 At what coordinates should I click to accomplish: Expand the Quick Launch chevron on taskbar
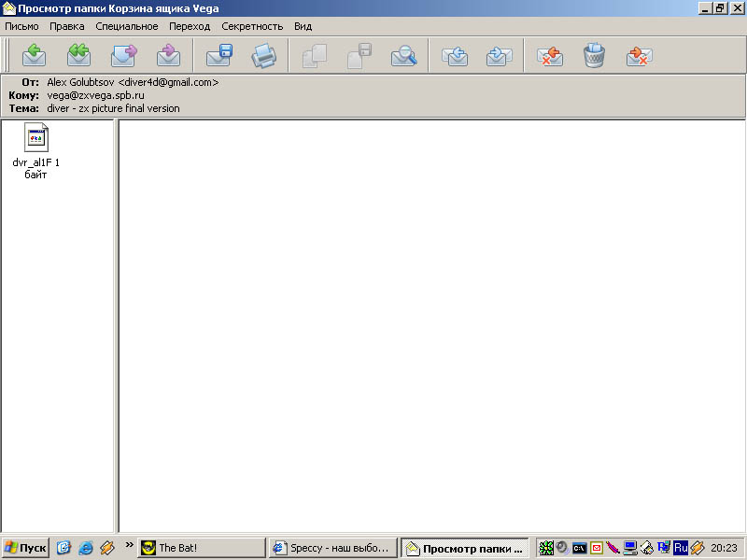tap(129, 545)
